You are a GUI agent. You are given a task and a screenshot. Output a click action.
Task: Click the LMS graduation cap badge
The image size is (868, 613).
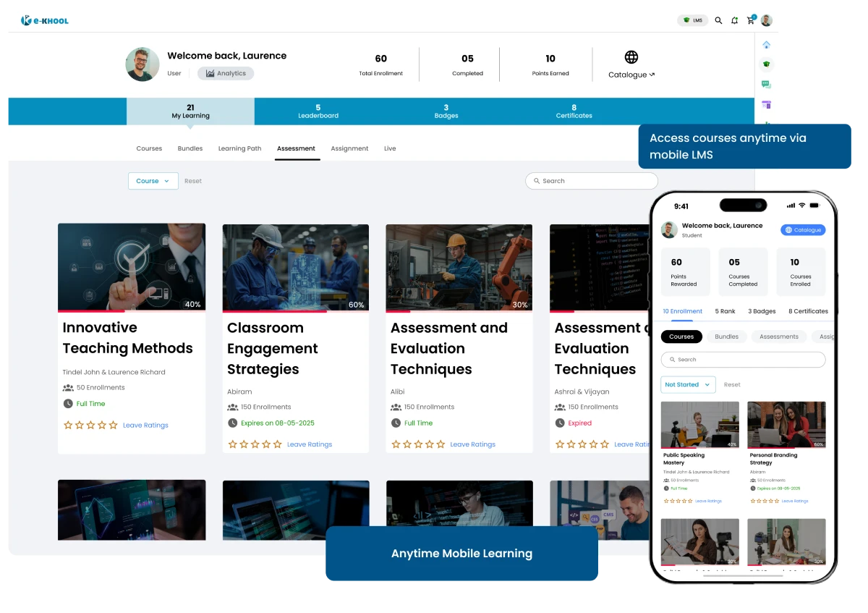coord(692,20)
